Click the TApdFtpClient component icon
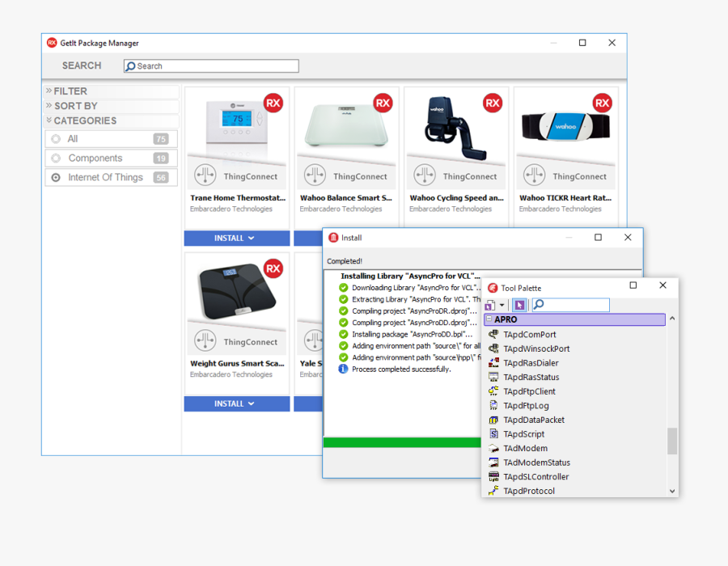 493,391
